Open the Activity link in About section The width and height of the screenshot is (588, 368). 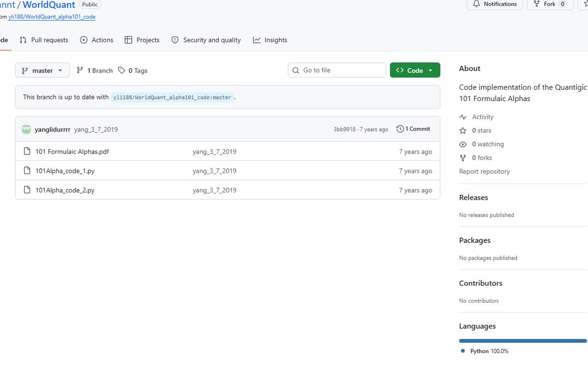click(x=476, y=117)
